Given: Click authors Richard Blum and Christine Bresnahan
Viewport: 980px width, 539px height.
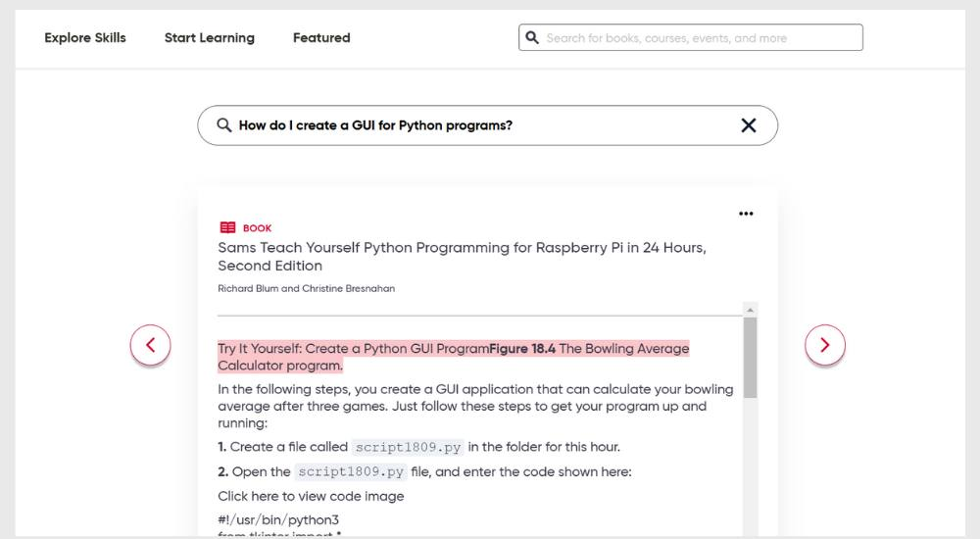Looking at the screenshot, I should (x=306, y=288).
